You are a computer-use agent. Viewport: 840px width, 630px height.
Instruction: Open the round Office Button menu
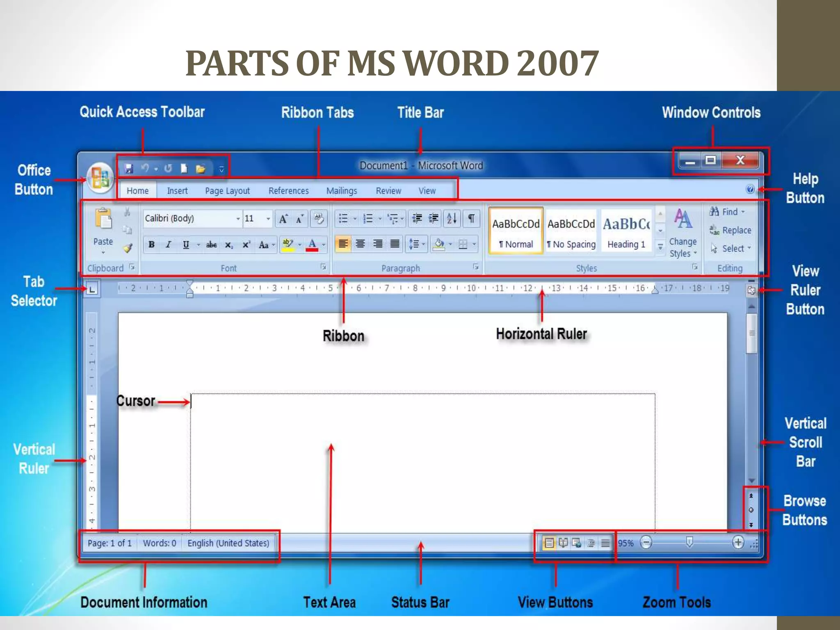tap(100, 178)
